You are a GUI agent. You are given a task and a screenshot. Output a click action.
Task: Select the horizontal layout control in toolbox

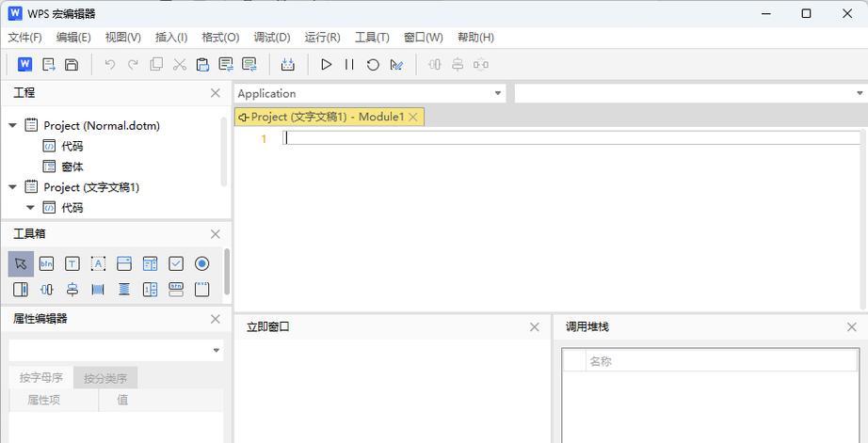click(46, 290)
